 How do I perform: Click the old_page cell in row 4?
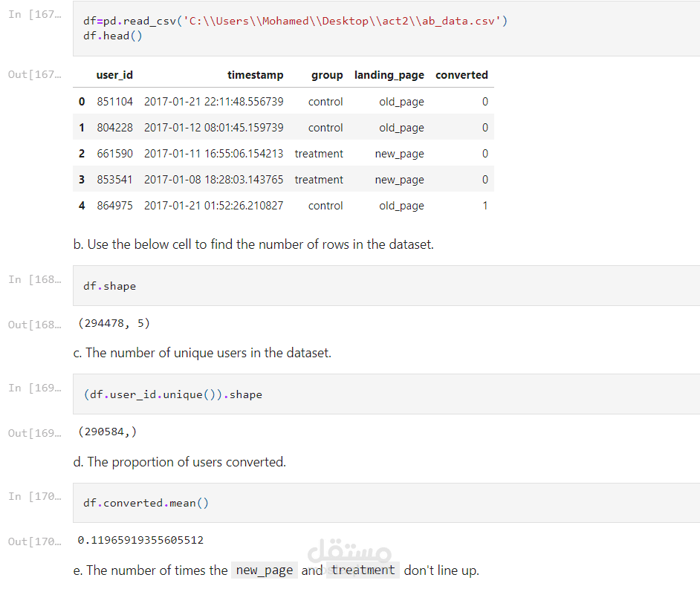[x=402, y=206]
